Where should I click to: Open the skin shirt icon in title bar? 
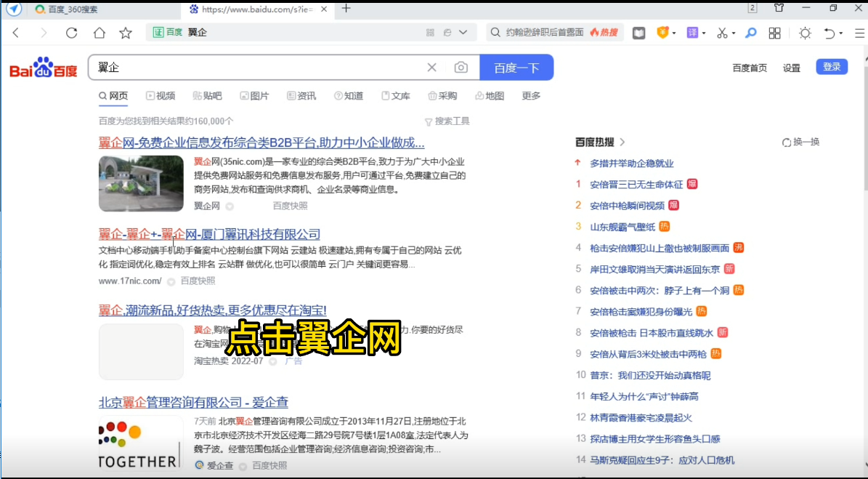[779, 8]
